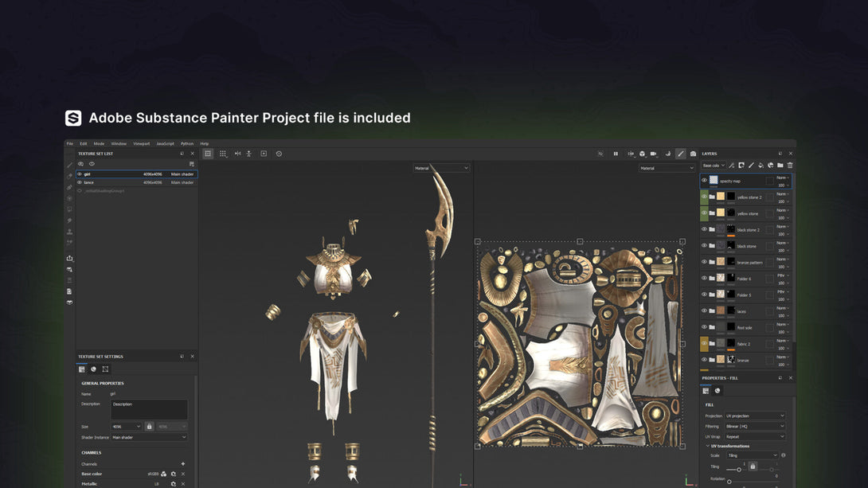868x488 pixels.
Task: Add a paint layer in Layers toolbar
Action: pyautogui.click(x=751, y=166)
